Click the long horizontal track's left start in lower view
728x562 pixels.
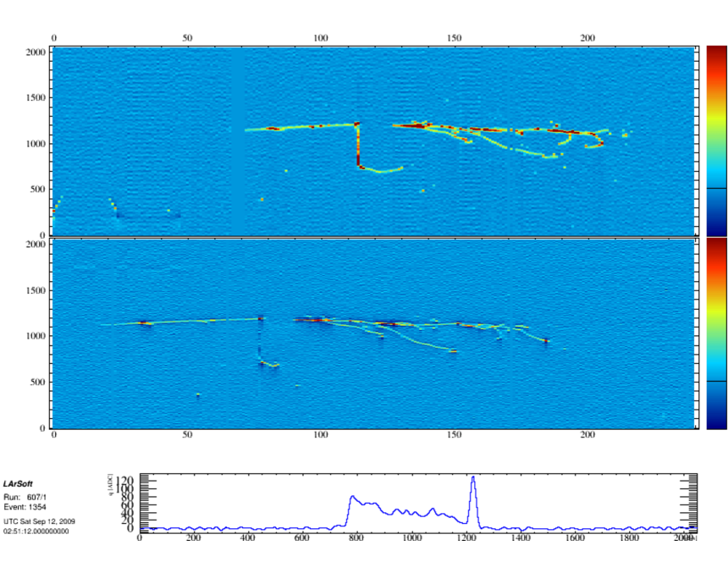pos(103,324)
